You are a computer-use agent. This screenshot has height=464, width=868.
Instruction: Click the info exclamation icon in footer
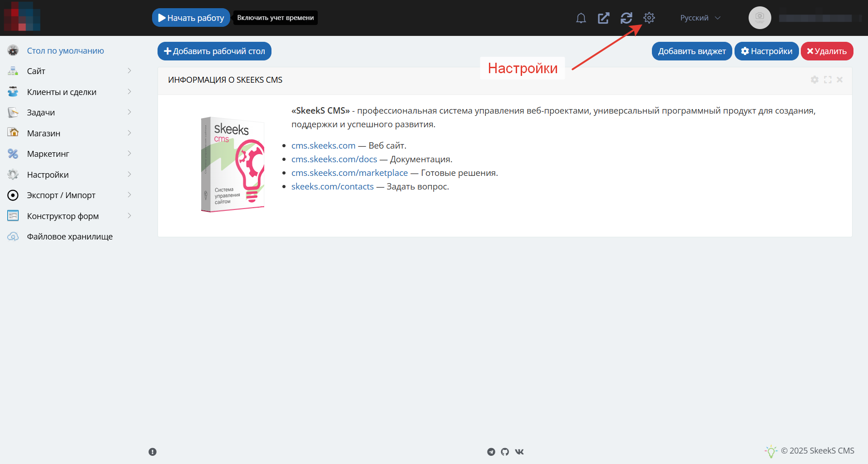click(x=153, y=452)
